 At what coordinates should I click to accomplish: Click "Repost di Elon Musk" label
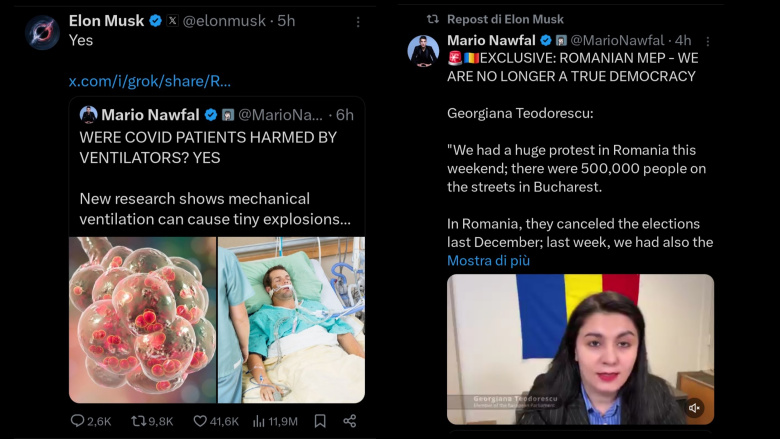505,19
